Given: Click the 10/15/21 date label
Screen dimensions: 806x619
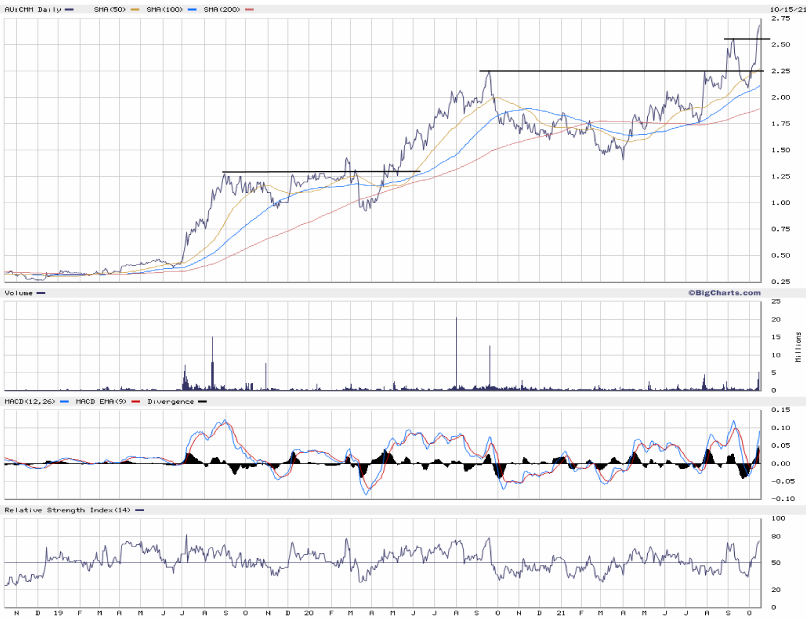Looking at the screenshot, I should [x=783, y=9].
